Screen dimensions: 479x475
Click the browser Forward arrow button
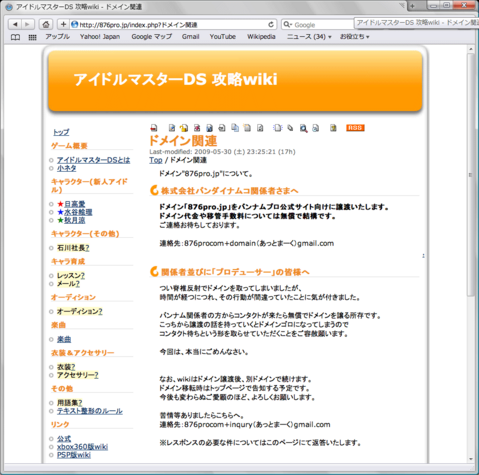coord(28,24)
